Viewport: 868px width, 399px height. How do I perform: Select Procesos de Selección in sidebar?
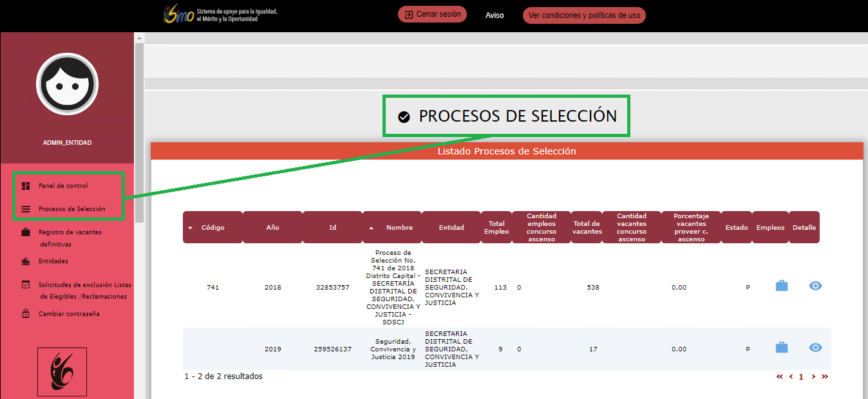pyautogui.click(x=71, y=209)
